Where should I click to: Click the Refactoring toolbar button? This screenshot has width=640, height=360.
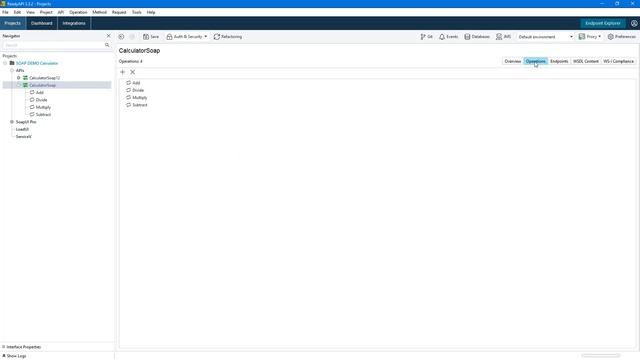(x=228, y=37)
